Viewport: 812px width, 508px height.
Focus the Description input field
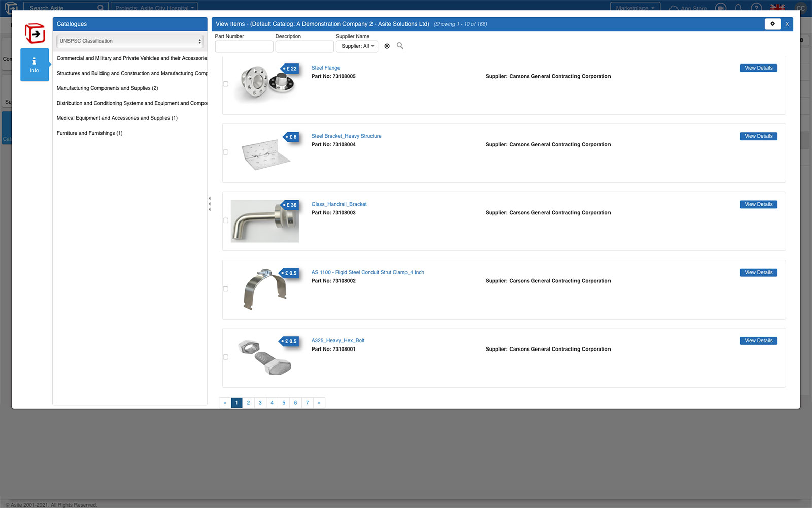tap(304, 47)
